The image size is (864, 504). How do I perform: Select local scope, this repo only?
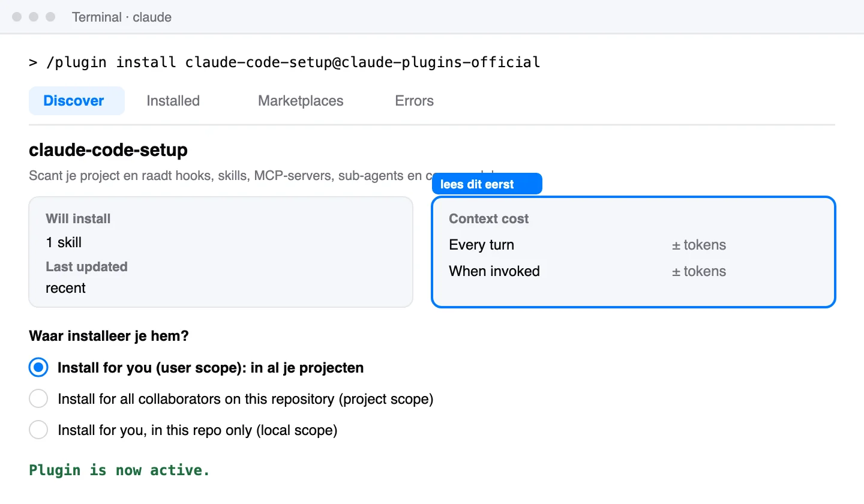38,430
